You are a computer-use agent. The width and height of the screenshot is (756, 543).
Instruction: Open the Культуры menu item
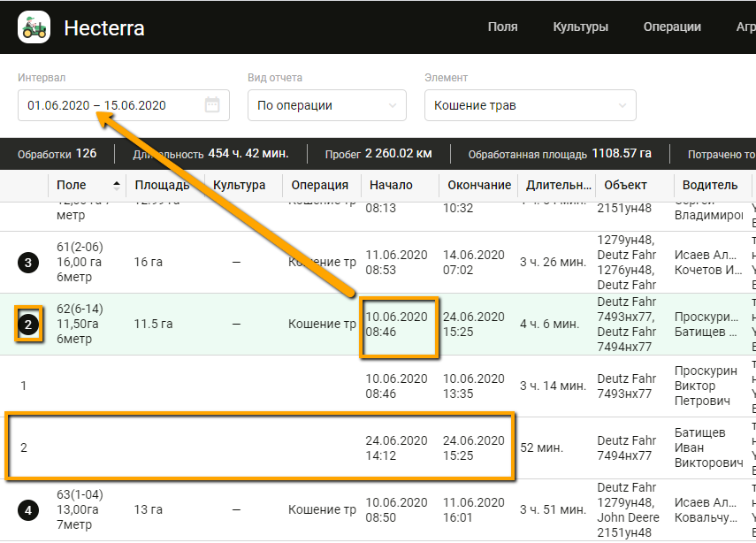coord(580,27)
